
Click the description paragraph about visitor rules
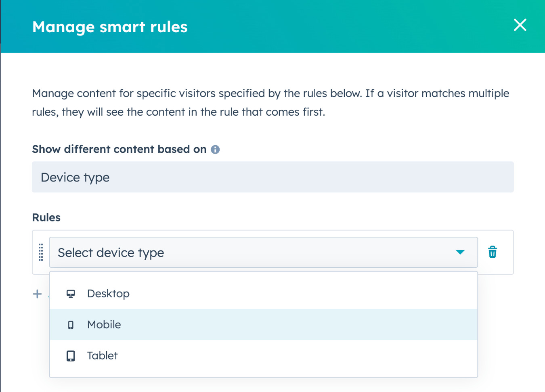click(270, 102)
